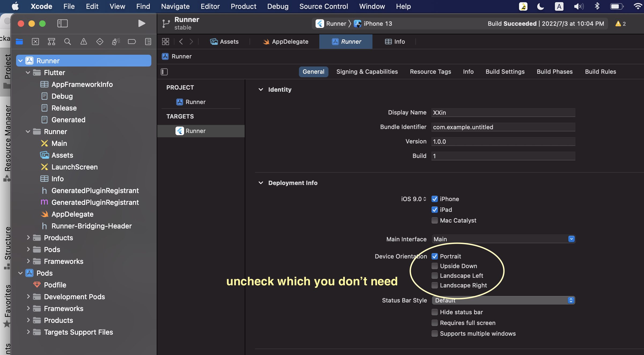The width and height of the screenshot is (644, 355).
Task: Open the Main storyboard file
Action: (x=59, y=143)
